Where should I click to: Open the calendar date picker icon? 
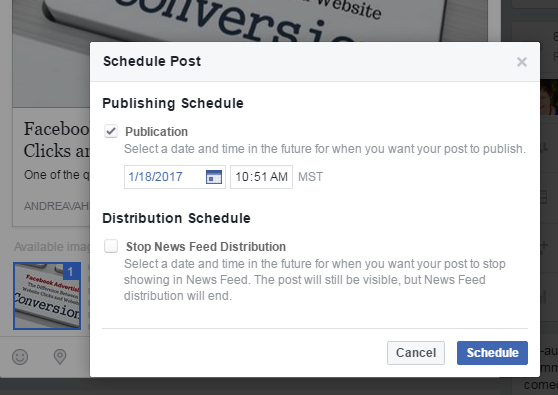click(x=214, y=177)
